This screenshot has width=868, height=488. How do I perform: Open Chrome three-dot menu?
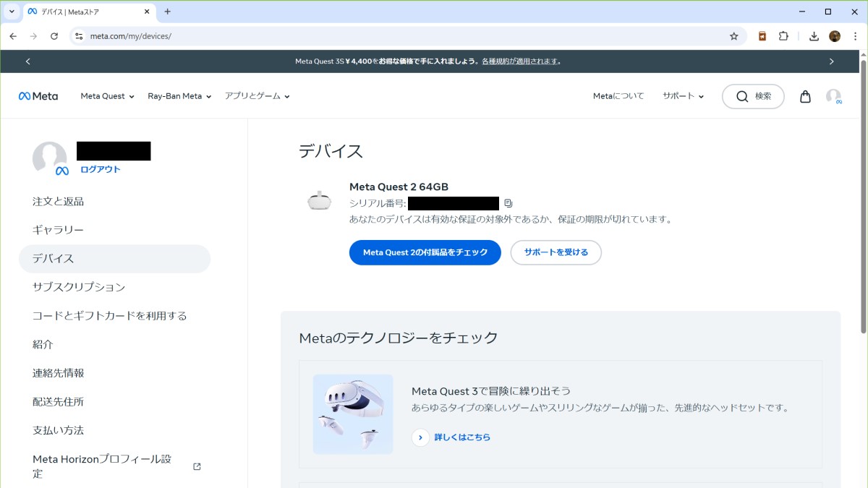coord(855,35)
